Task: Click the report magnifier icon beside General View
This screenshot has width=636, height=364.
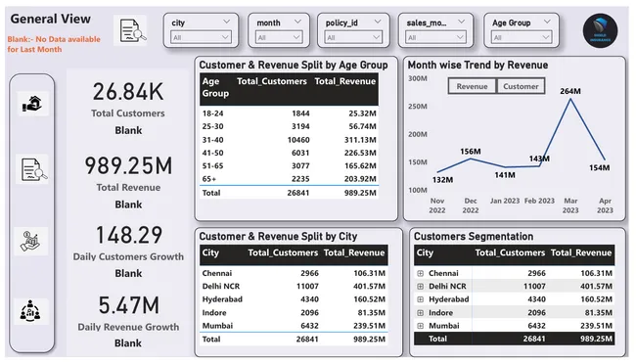Action: [x=130, y=30]
